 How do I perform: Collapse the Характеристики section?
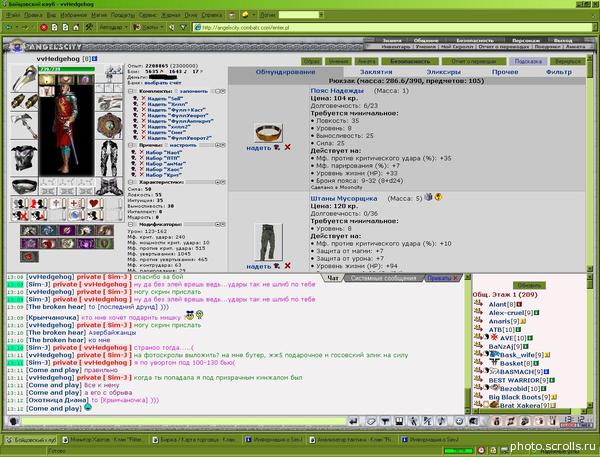130,182
